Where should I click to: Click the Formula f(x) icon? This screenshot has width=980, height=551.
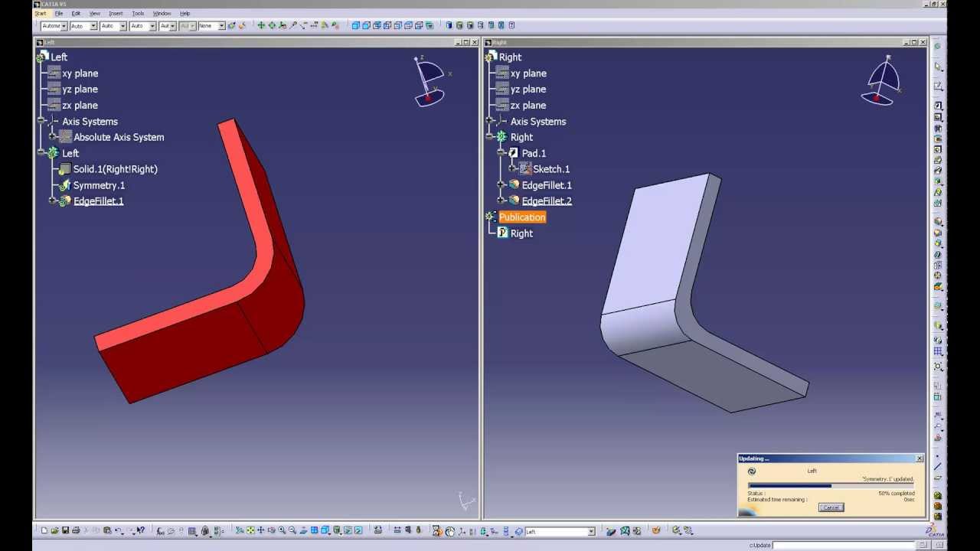click(x=160, y=530)
